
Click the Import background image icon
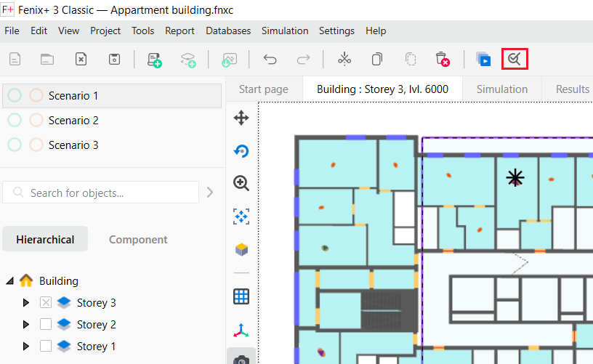click(229, 60)
